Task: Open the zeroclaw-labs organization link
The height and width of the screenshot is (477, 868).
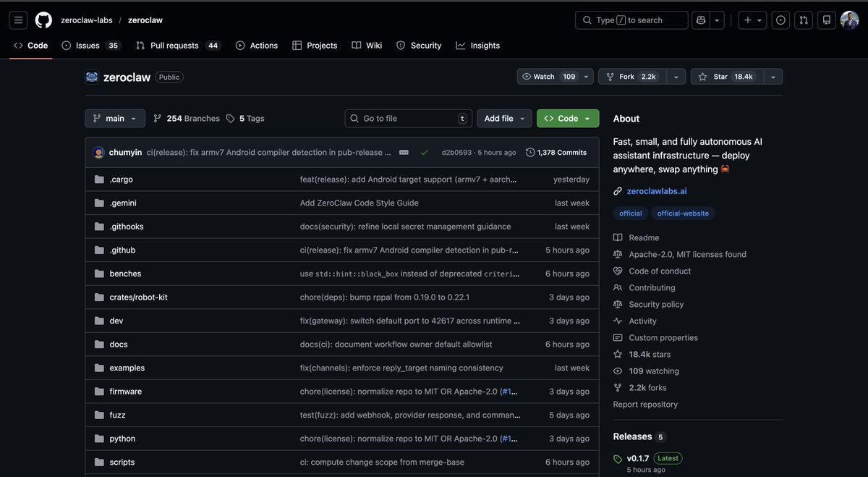Action: point(87,20)
